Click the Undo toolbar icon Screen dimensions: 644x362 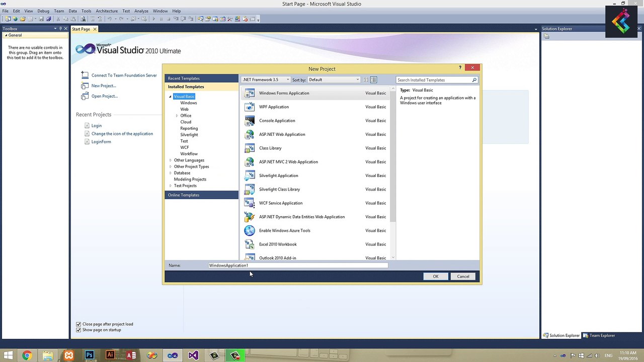tap(109, 19)
